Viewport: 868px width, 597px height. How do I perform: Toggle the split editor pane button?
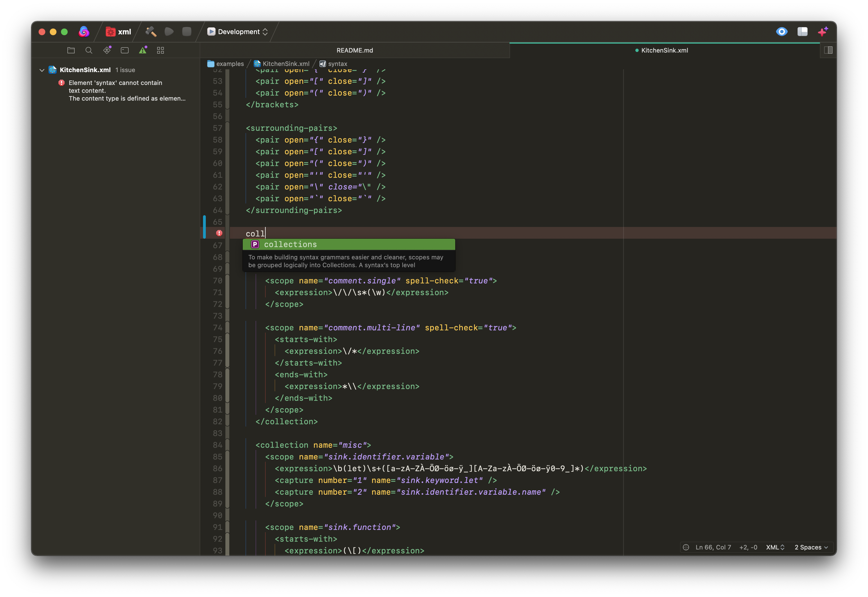coord(828,50)
